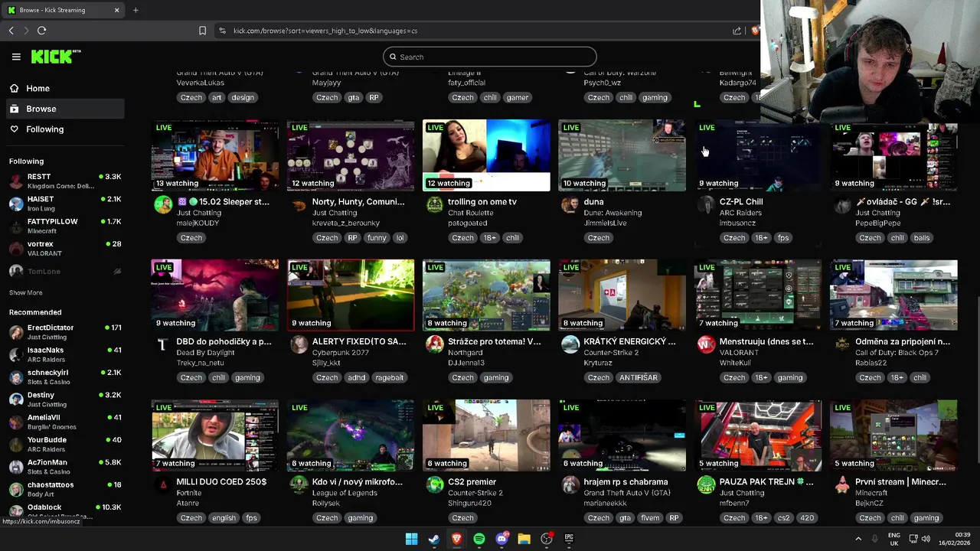Screen dimensions: 980x551
Task: Open RESTT followed channel
Action: coord(64,181)
